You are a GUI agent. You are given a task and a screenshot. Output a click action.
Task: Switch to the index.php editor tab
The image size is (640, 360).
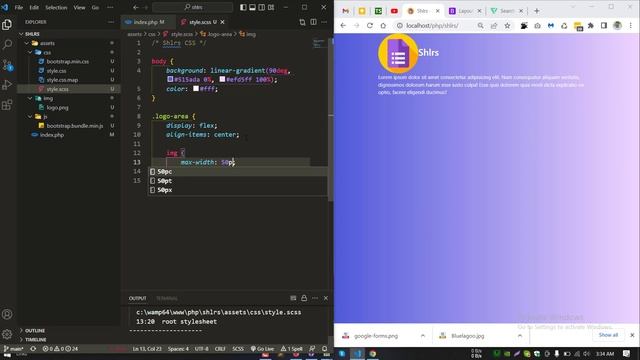pos(149,22)
